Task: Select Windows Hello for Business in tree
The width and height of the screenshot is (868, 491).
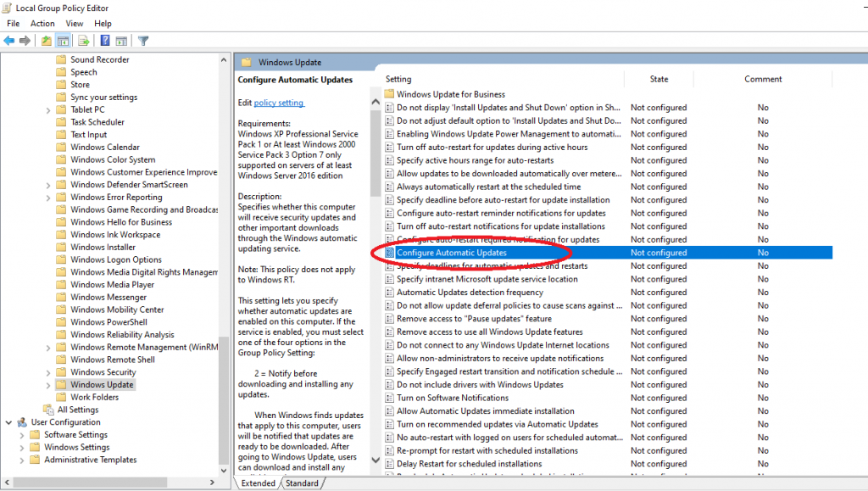Action: click(x=121, y=222)
